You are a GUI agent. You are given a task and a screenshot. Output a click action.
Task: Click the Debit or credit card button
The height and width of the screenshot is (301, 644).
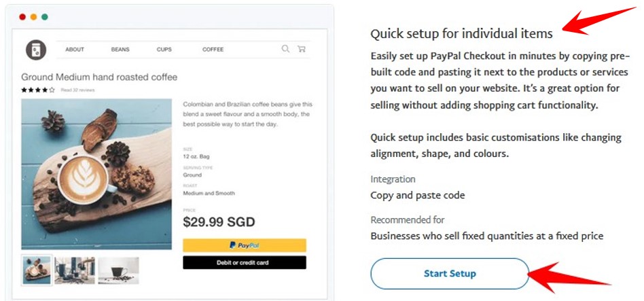coord(245,262)
